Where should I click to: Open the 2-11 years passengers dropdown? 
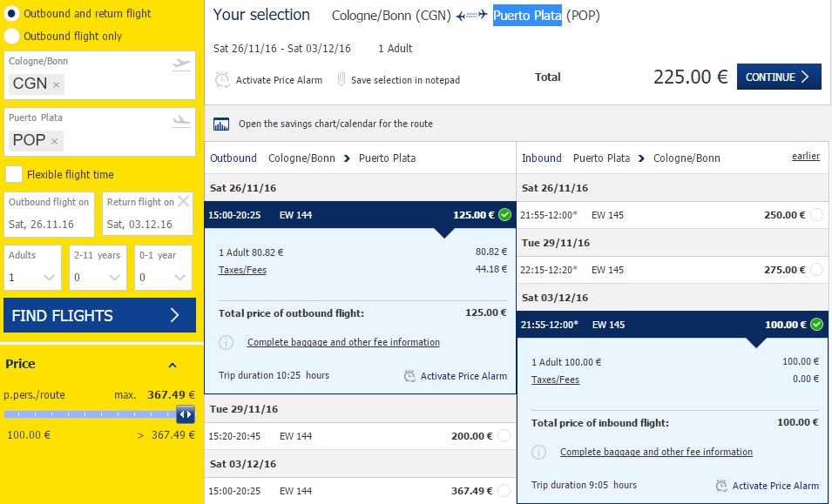[98, 267]
